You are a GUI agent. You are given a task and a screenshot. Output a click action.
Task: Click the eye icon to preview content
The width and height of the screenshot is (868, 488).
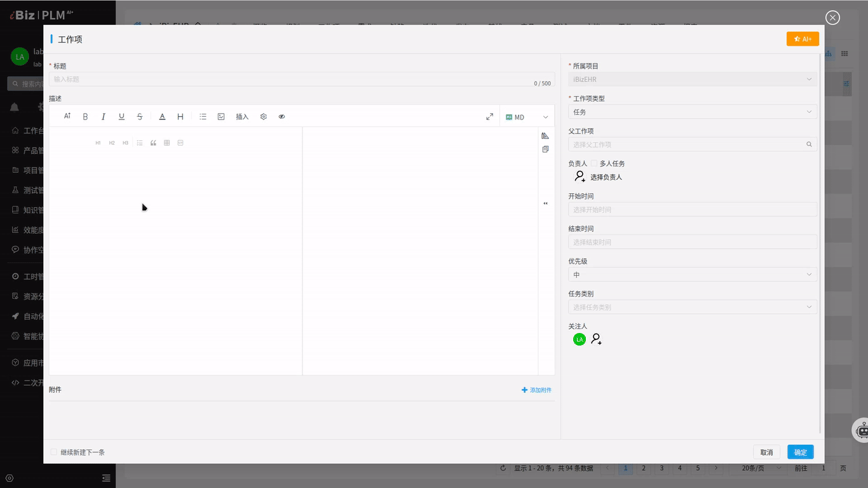pos(281,116)
